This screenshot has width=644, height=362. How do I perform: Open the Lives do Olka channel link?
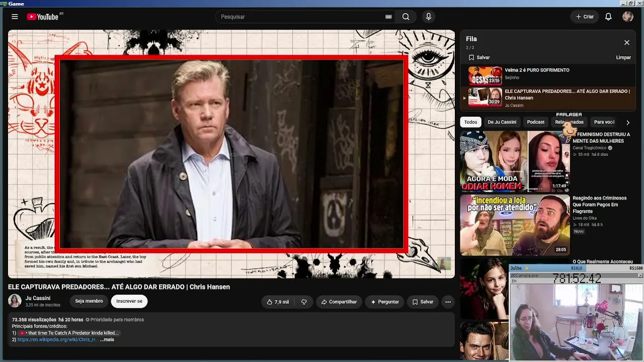click(x=585, y=218)
